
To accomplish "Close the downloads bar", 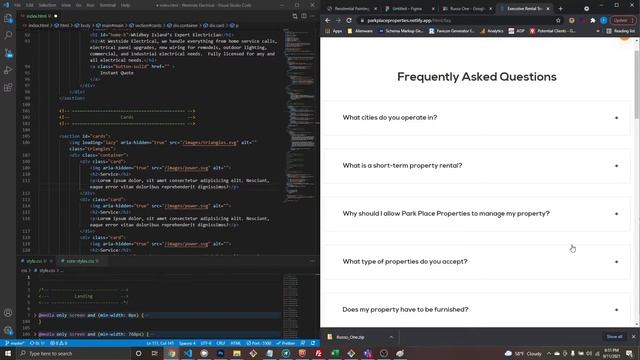I will click(633, 337).
